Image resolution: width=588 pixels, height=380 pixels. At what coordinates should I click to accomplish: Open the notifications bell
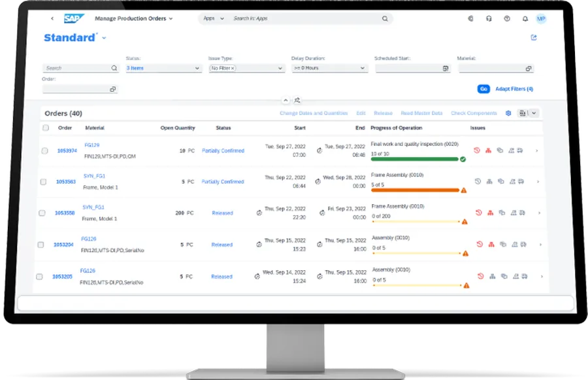tap(525, 19)
